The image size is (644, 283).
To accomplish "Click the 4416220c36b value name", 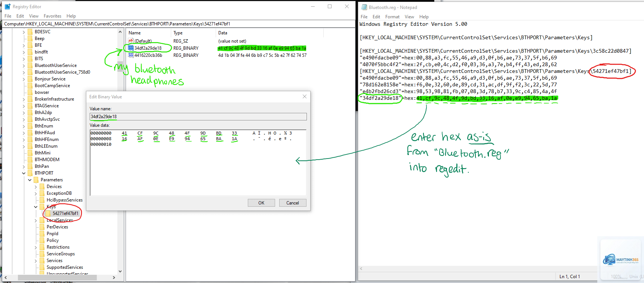I will (x=148, y=55).
